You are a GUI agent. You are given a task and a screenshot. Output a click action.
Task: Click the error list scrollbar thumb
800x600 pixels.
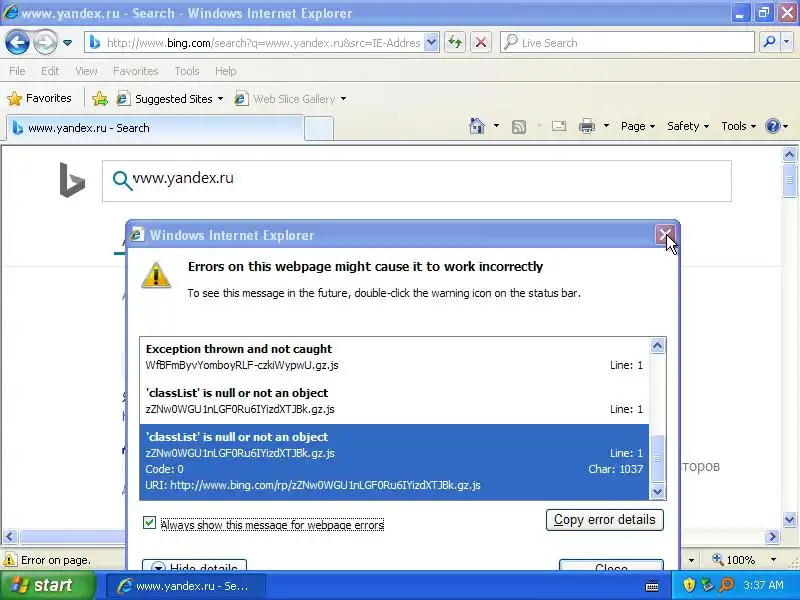[657, 458]
